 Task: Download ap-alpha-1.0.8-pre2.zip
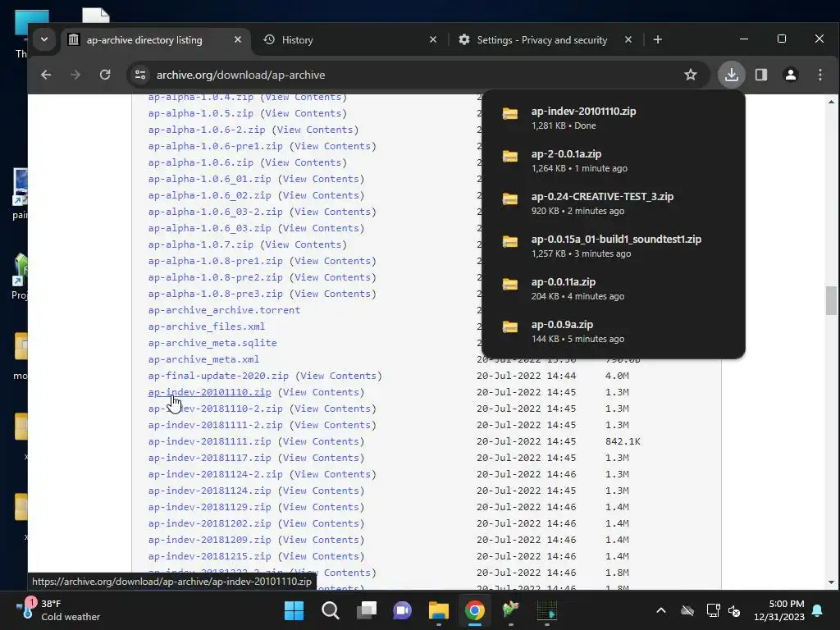pos(216,277)
